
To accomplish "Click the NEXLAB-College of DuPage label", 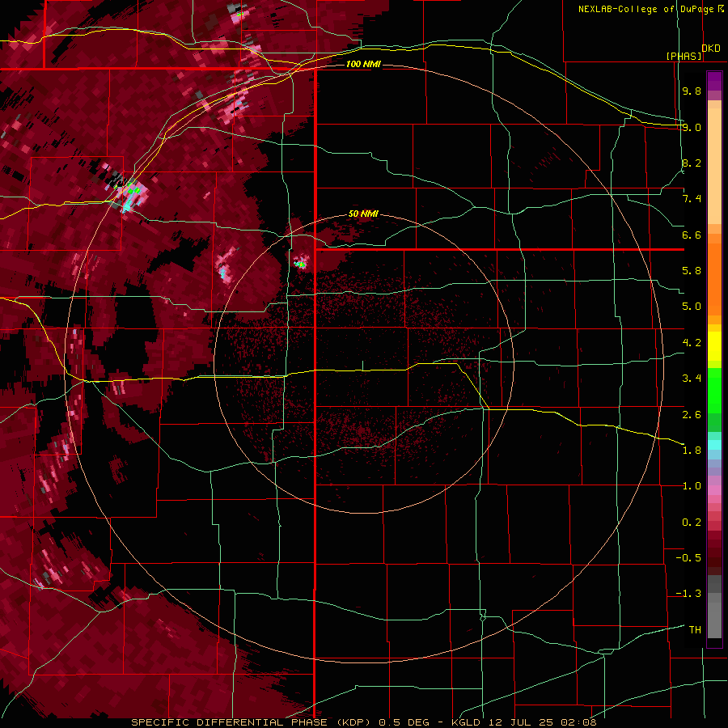I will pos(645,9).
